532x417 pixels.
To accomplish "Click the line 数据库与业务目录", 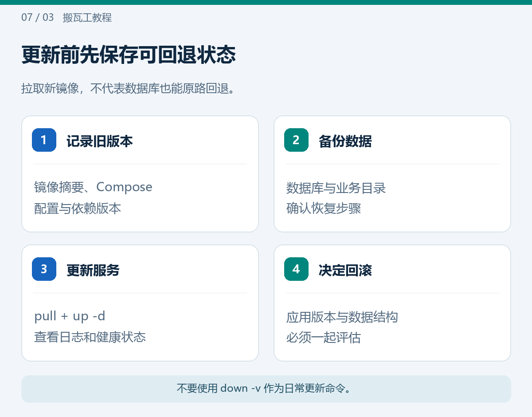I will coord(336,188).
